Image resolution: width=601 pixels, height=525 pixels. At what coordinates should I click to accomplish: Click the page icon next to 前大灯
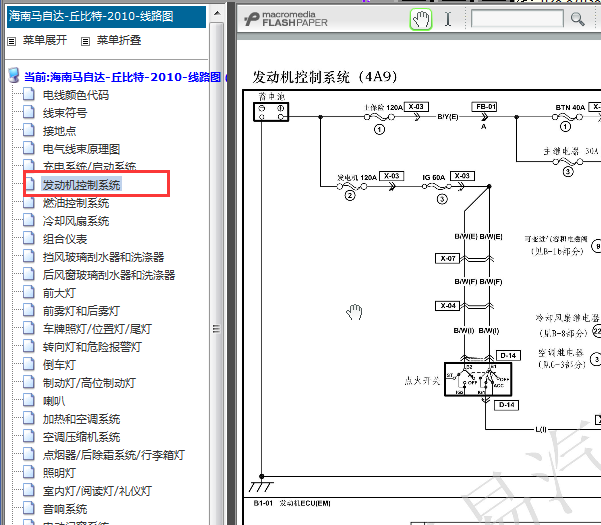click(x=29, y=292)
